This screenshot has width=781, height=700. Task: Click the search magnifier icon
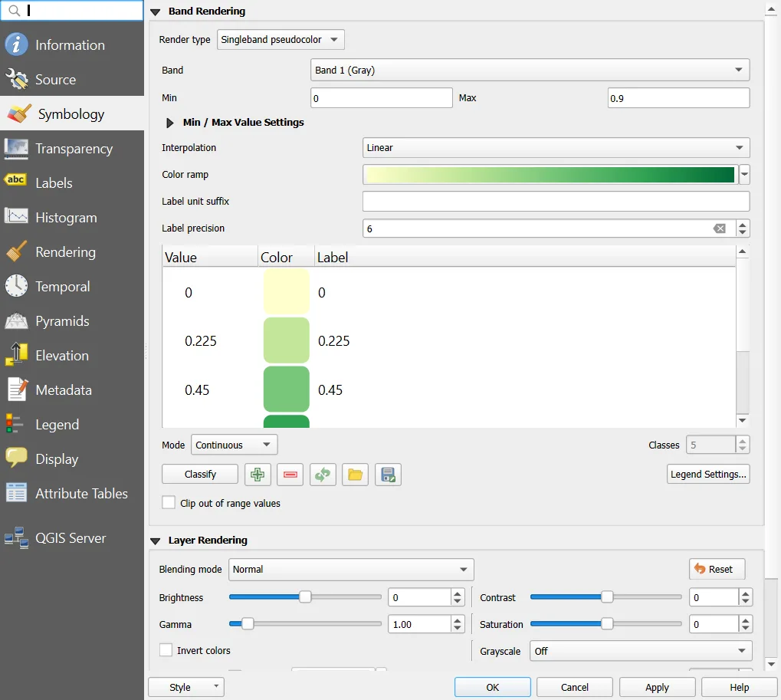(15, 11)
